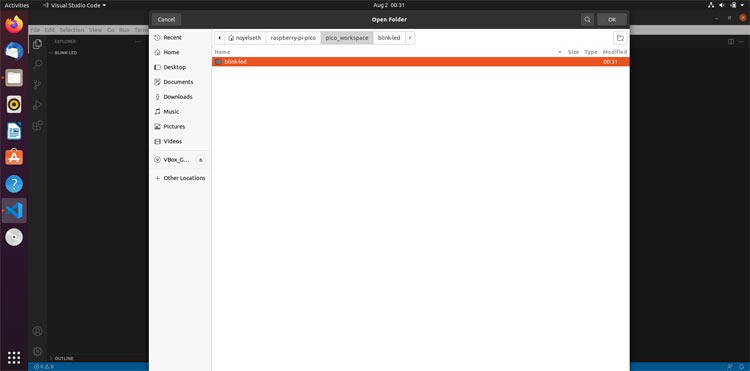The width and height of the screenshot is (750, 371).
Task: Confirm with the OK button
Action: pyautogui.click(x=612, y=20)
